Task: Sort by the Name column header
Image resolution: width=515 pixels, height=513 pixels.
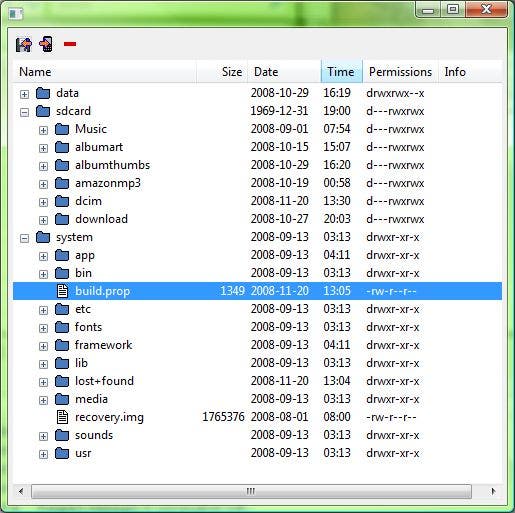Action: click(x=105, y=72)
